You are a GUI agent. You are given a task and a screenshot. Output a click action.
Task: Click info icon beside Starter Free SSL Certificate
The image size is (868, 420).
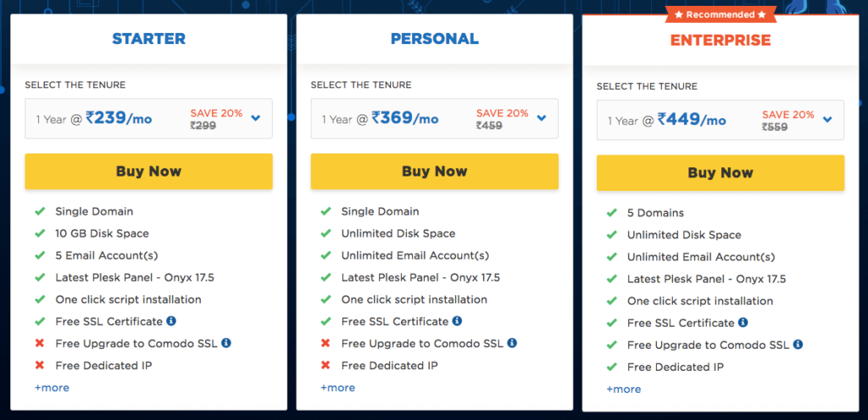[x=171, y=321]
